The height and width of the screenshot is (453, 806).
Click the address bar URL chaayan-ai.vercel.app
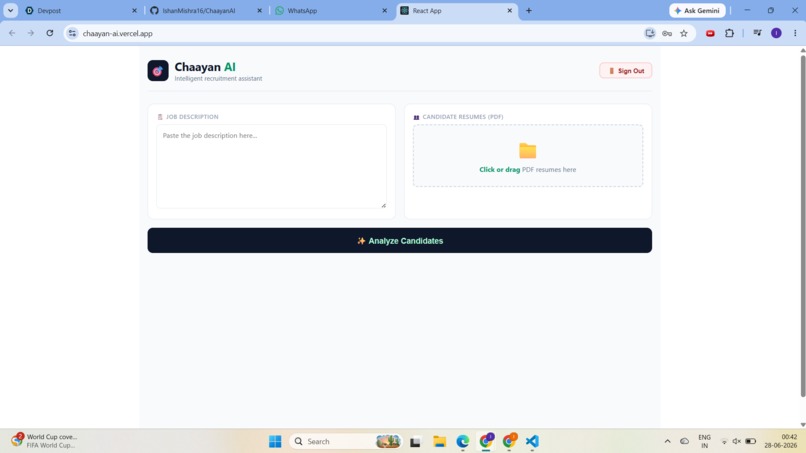click(118, 34)
